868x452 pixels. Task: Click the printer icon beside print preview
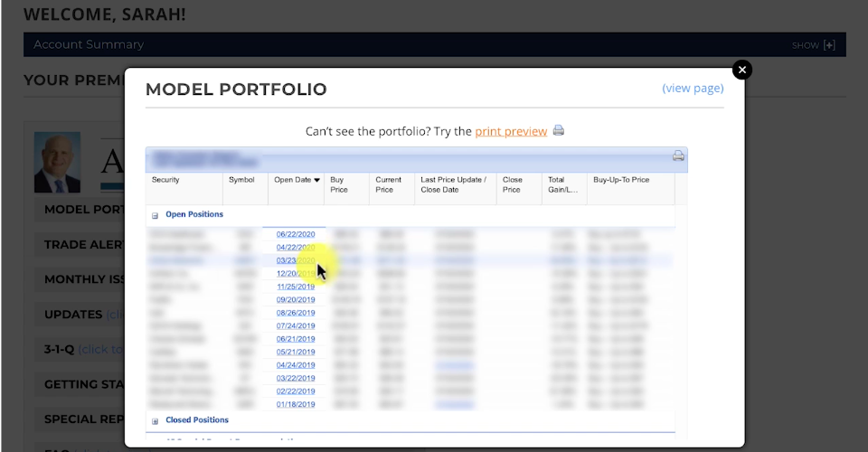[559, 130]
